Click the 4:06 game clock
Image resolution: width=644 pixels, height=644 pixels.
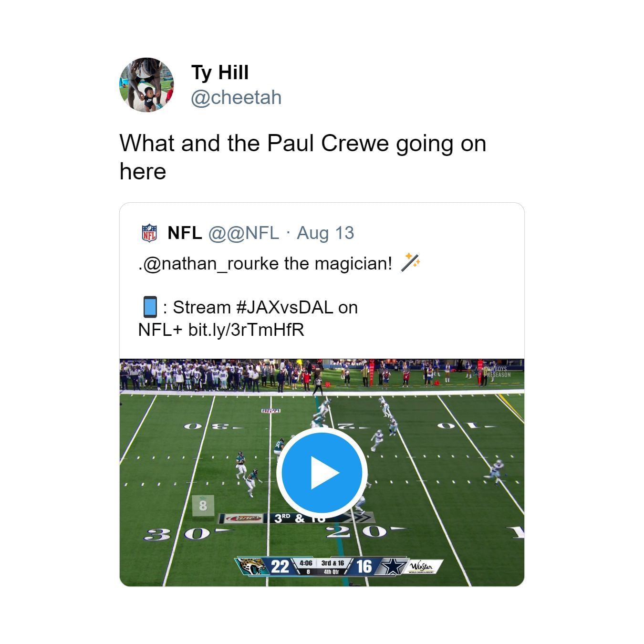coord(306,563)
